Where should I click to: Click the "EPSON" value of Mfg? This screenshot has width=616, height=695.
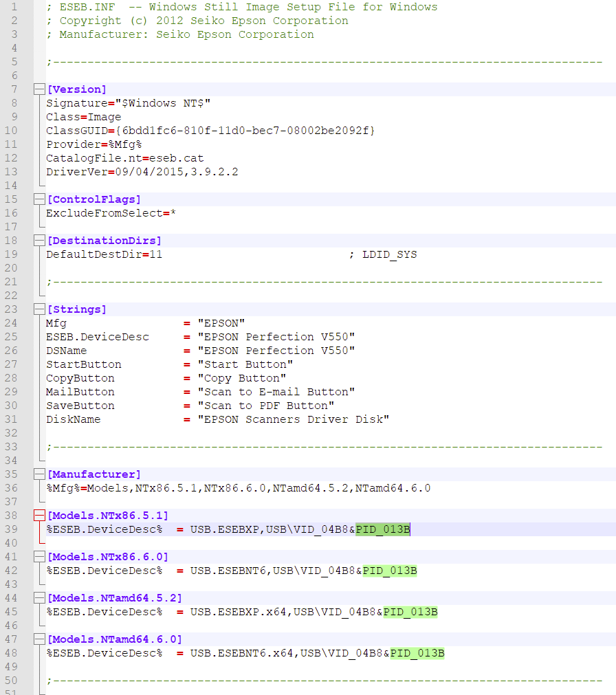tap(221, 322)
